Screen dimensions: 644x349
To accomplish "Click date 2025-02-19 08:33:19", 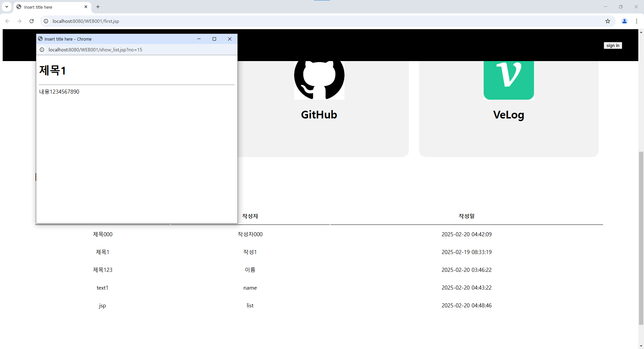I will click(x=467, y=252).
